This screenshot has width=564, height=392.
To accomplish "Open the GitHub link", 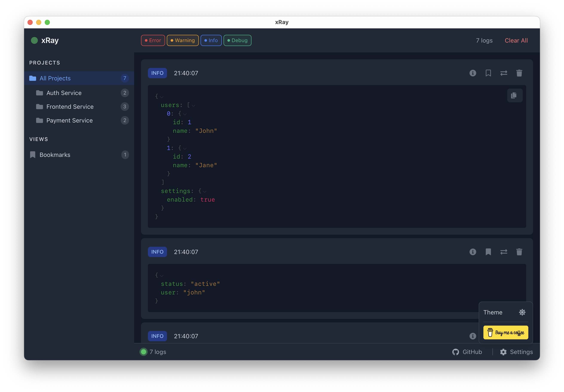I will click(x=467, y=352).
